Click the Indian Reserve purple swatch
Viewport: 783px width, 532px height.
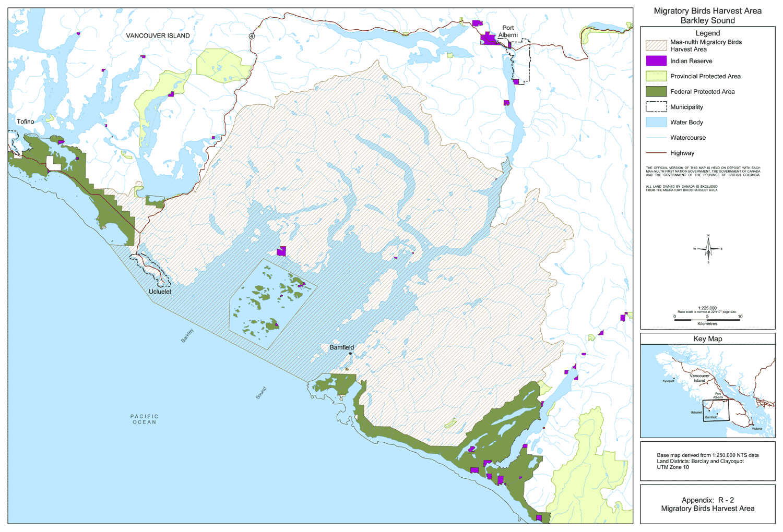[x=656, y=61]
